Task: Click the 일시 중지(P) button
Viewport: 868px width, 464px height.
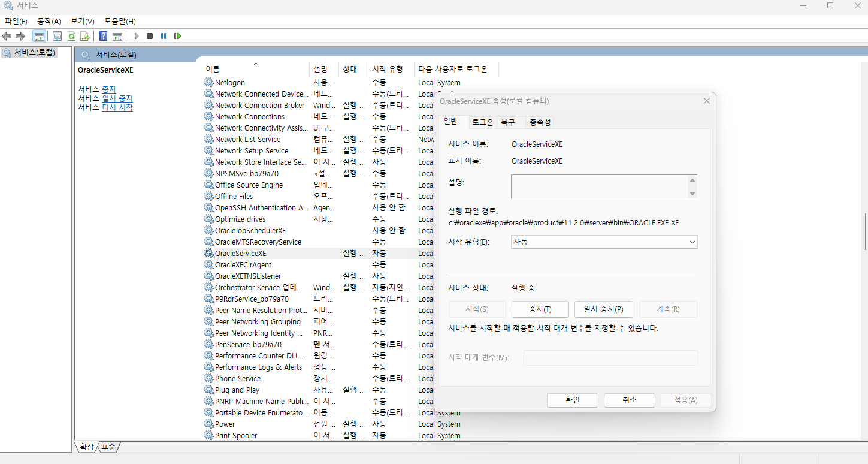Action: point(604,309)
